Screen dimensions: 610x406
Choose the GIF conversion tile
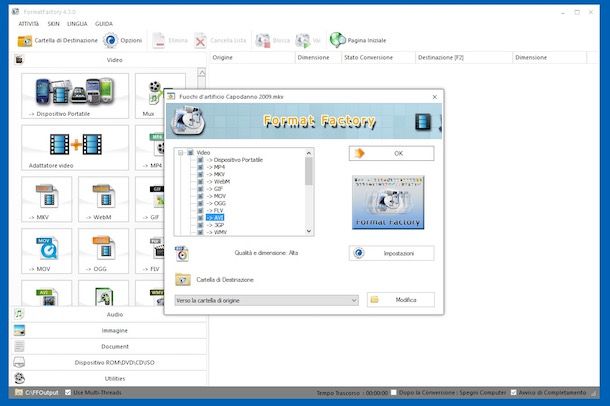[x=150, y=199]
